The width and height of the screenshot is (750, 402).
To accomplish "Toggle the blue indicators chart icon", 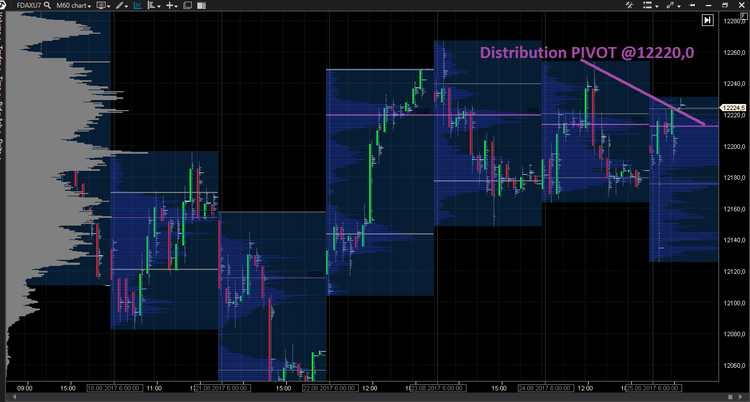I will (138, 5).
